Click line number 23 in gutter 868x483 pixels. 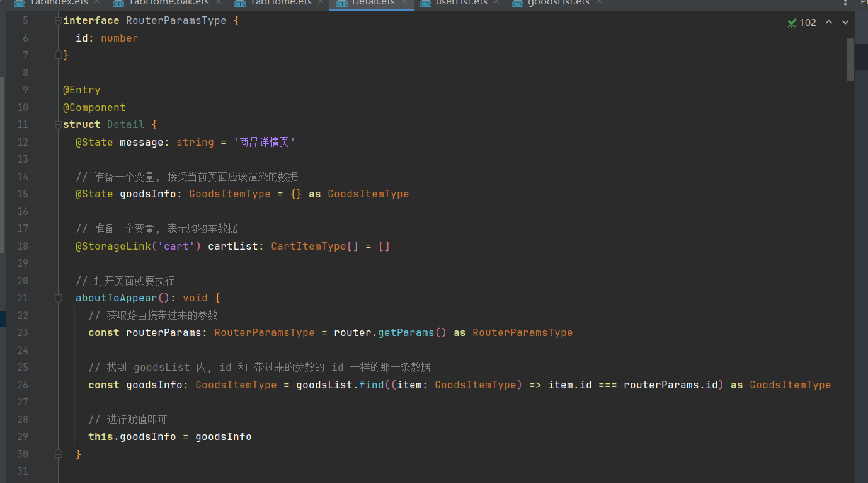tap(22, 332)
